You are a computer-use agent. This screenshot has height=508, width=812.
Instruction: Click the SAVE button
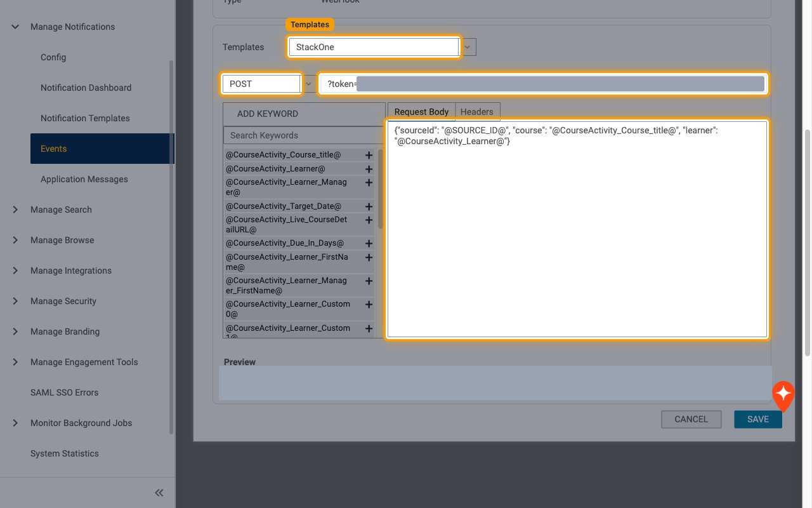tap(758, 419)
